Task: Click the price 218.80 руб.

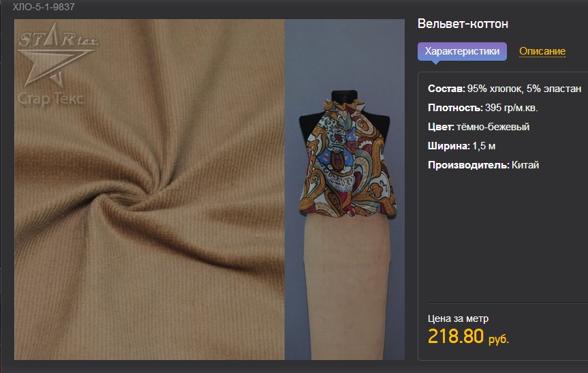Action: tap(468, 336)
